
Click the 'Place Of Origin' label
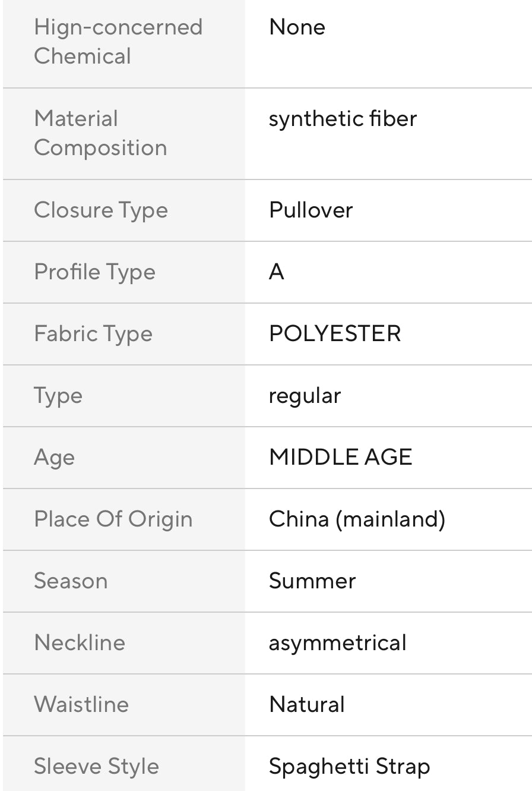(x=113, y=519)
